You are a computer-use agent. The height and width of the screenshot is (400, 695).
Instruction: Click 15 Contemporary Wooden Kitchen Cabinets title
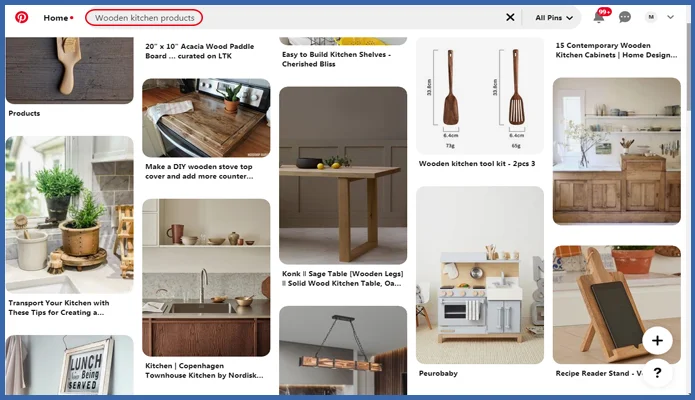(x=616, y=50)
